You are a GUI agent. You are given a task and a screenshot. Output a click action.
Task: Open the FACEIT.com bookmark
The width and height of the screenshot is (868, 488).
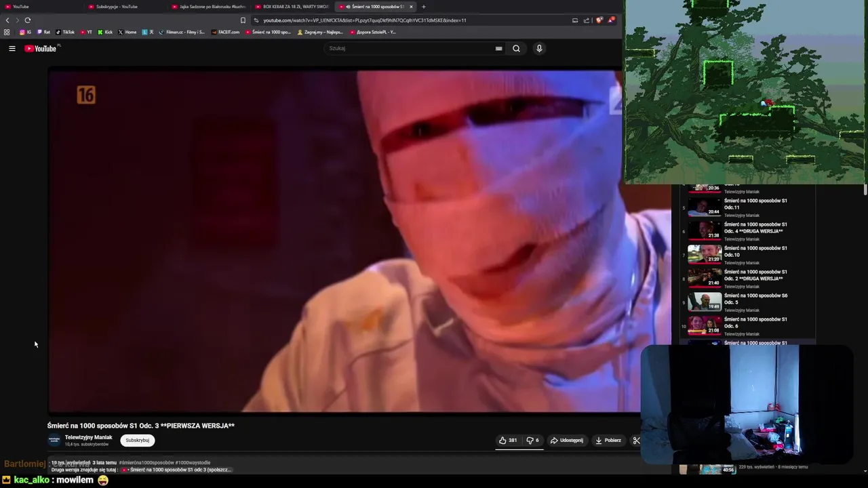tap(225, 32)
